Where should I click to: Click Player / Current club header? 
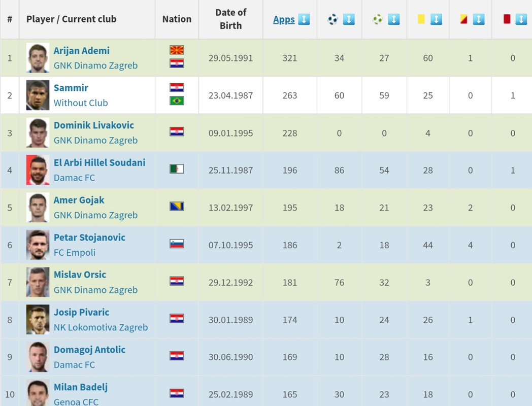(x=87, y=19)
